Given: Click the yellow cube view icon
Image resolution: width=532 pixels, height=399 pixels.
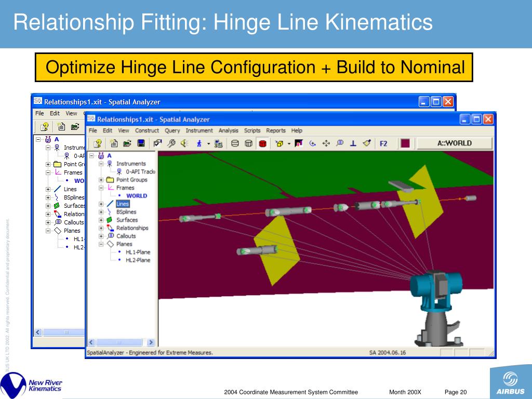Looking at the screenshot, I should click(x=279, y=143).
